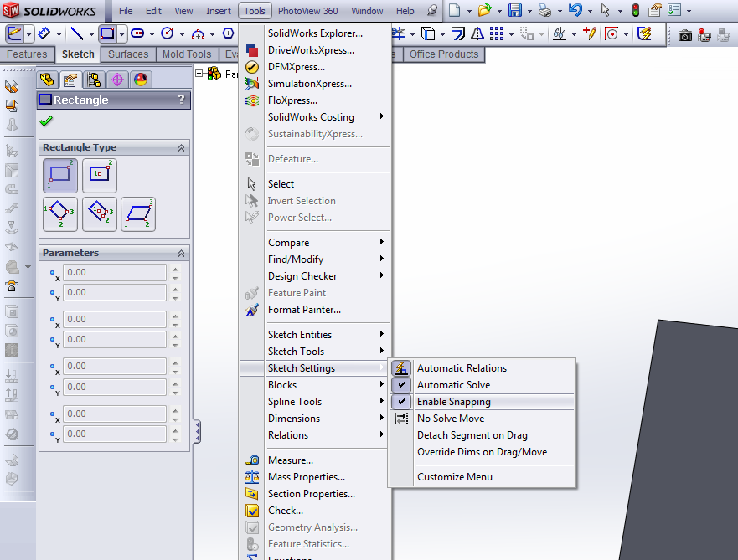Click the first X parameter field
Screen dimensions: 738x560
point(115,272)
